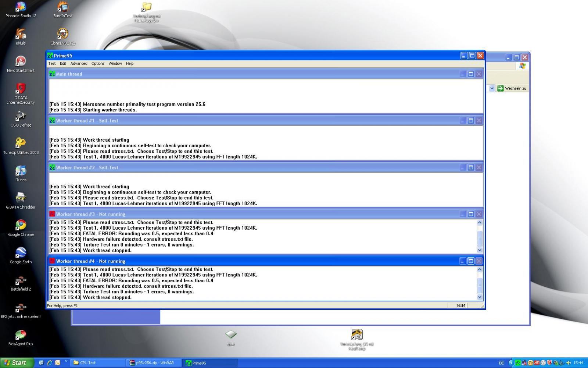Open the Options menu
The height and width of the screenshot is (368, 588).
98,63
